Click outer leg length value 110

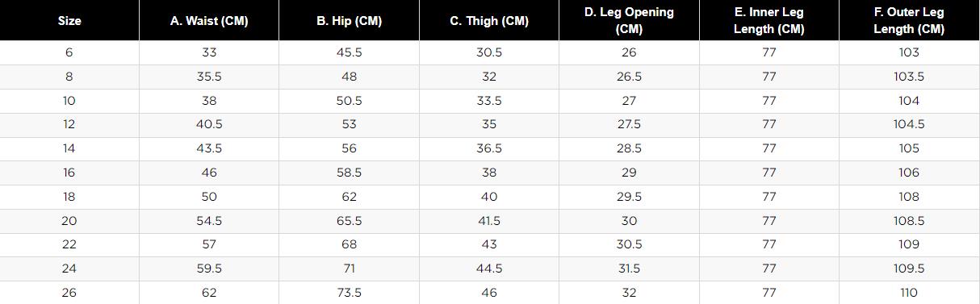point(909,293)
